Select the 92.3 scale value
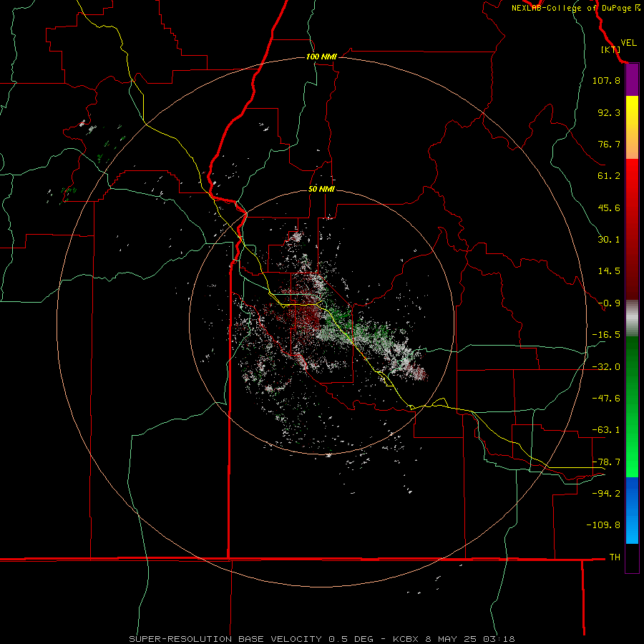The height and width of the screenshot is (644, 644). click(x=609, y=112)
